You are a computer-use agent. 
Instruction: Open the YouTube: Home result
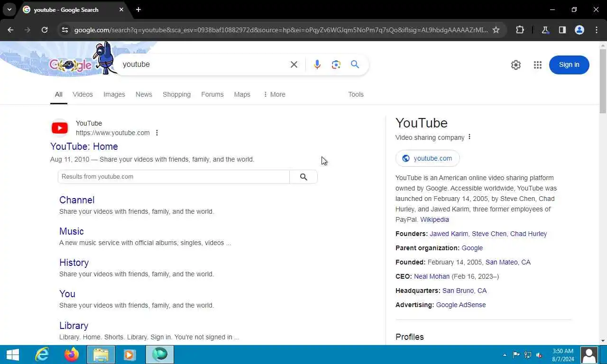(84, 146)
